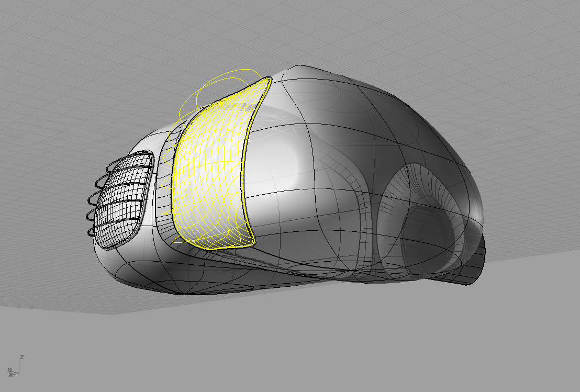Pick the cylindrical tube at the rear bottom
This screenshot has width=580, height=392.
471,267
